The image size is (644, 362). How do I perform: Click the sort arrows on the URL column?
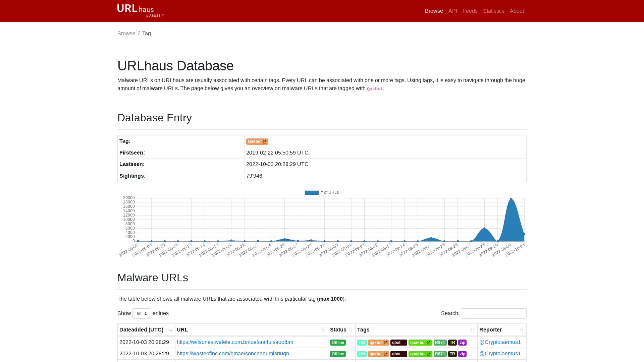coord(323,330)
